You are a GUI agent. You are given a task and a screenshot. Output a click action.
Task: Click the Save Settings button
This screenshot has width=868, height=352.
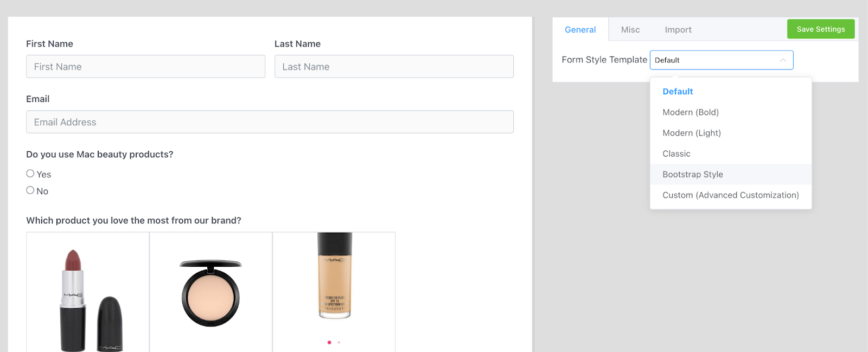821,29
